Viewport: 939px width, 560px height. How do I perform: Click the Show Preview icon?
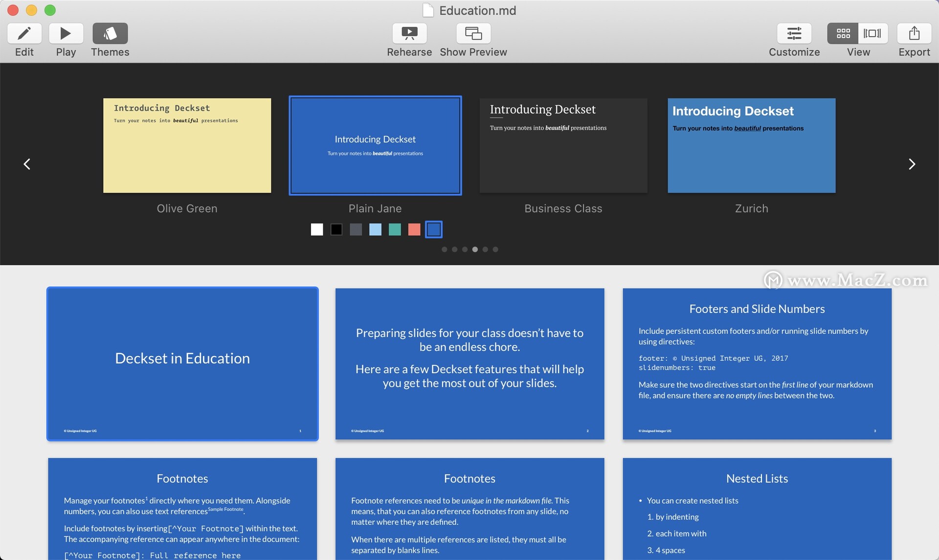pyautogui.click(x=473, y=33)
